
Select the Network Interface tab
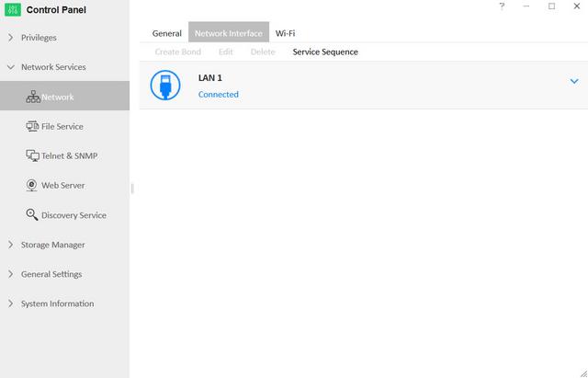[229, 32]
